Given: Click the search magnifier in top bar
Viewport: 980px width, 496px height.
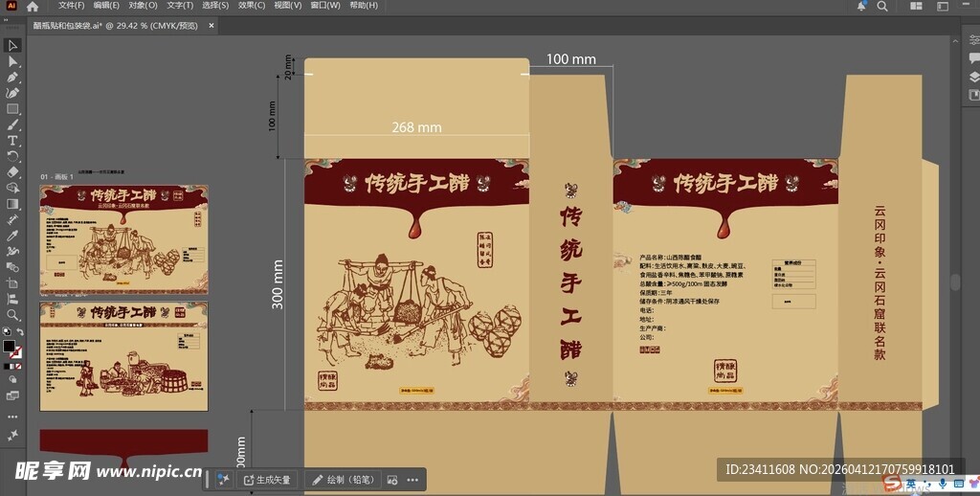Looking at the screenshot, I should pos(881,7).
